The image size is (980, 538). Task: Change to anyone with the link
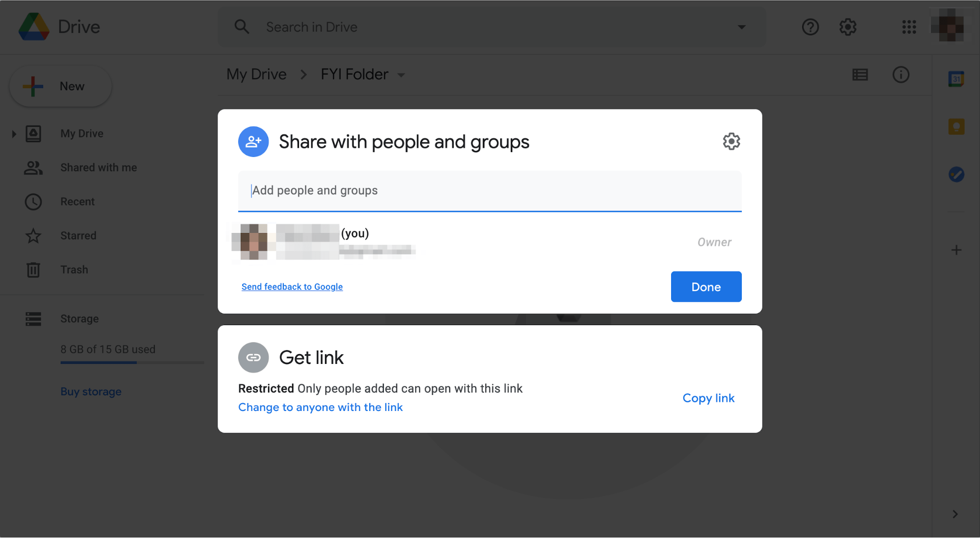(320, 408)
